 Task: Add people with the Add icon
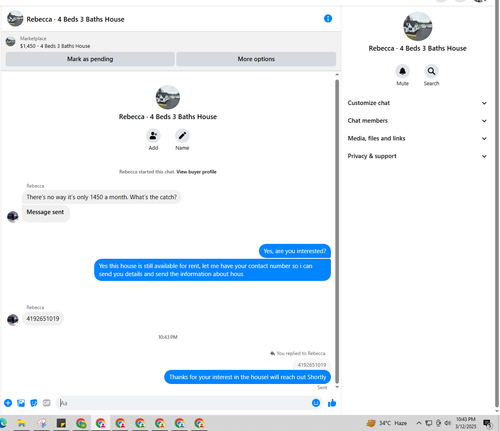[153, 136]
